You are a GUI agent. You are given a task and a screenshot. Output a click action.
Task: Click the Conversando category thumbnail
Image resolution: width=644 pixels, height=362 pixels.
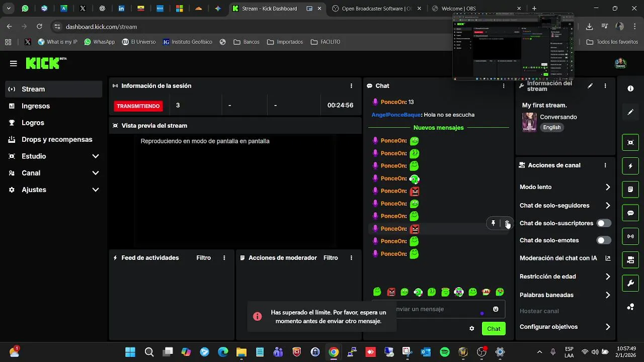pos(529,122)
